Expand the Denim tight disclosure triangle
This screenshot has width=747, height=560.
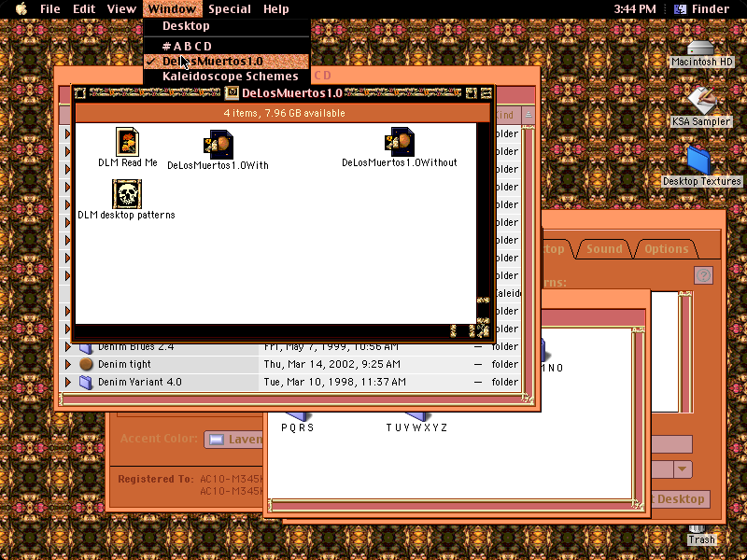(x=67, y=364)
